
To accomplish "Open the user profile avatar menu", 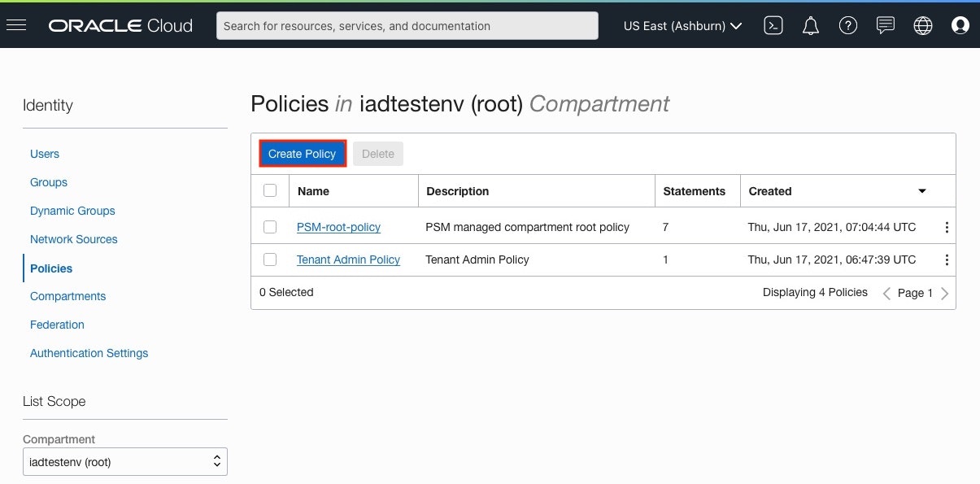I will [x=960, y=26].
